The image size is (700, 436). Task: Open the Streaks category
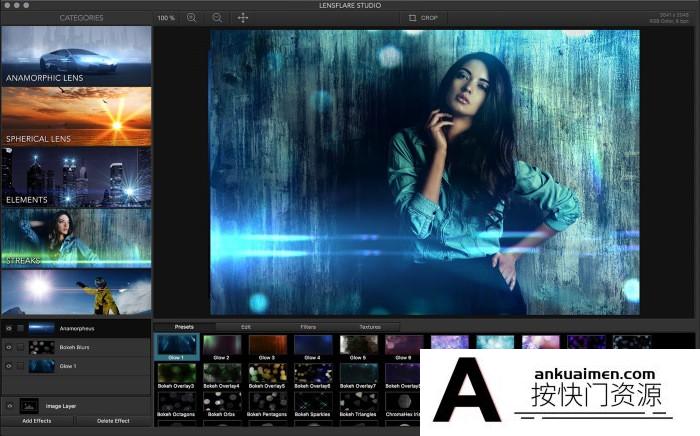76,238
